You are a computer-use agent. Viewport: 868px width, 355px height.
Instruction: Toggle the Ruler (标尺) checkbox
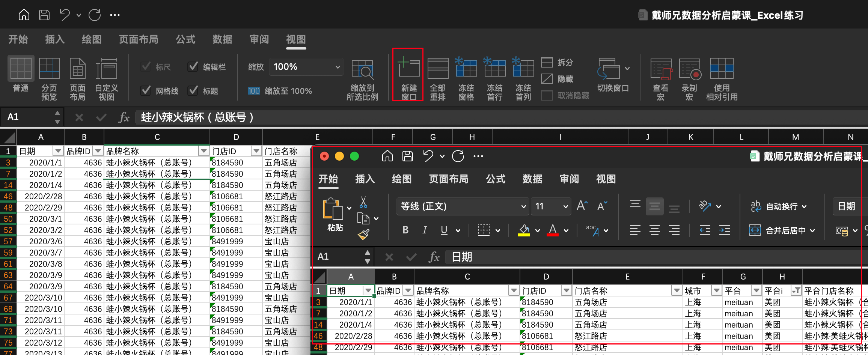tap(145, 67)
